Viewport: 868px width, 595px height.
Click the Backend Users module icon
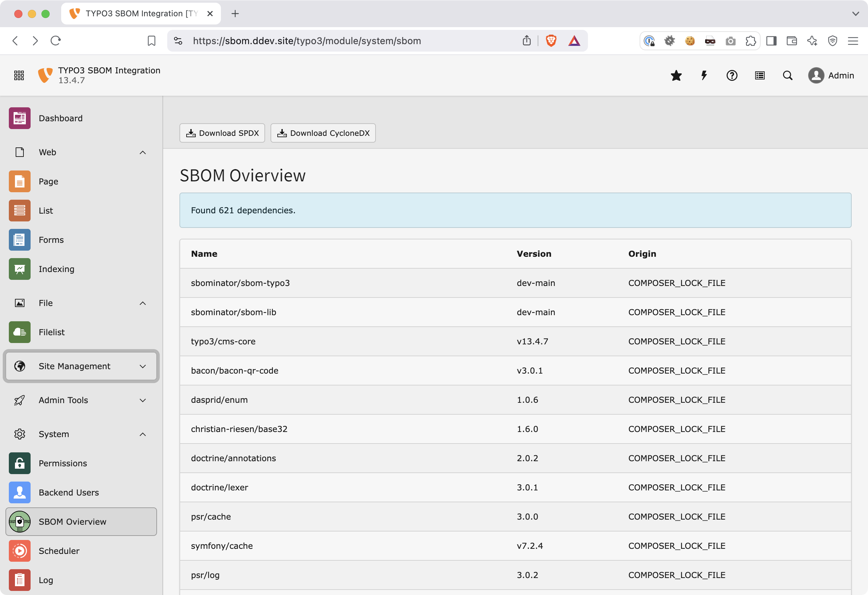click(19, 492)
